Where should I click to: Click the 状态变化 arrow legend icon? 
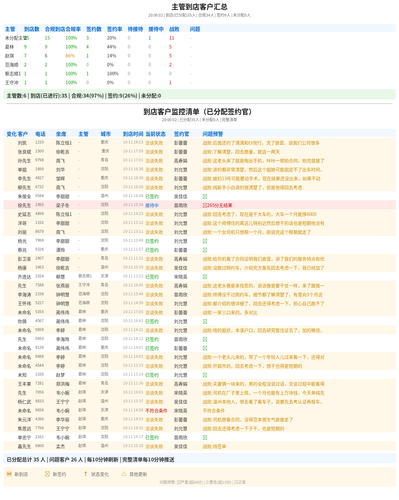coord(86,474)
